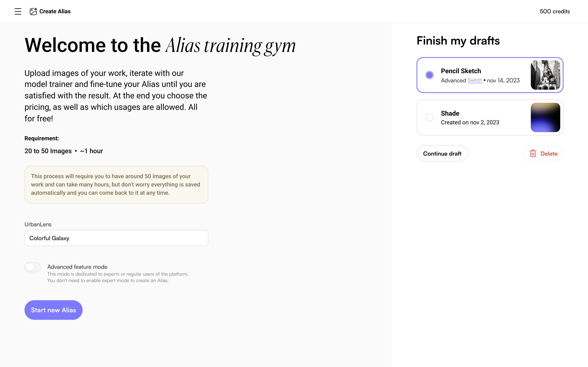Click the Advanced feature mode label
588x367 pixels.
coord(77,267)
